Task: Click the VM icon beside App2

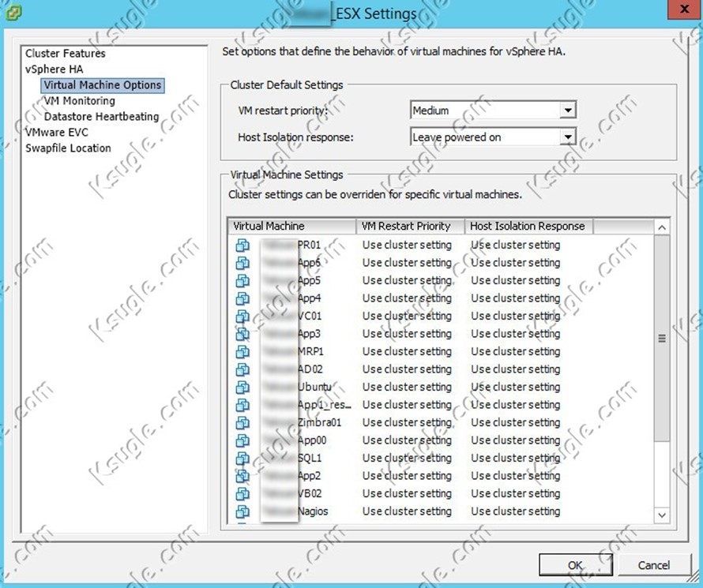Action: pyautogui.click(x=242, y=476)
